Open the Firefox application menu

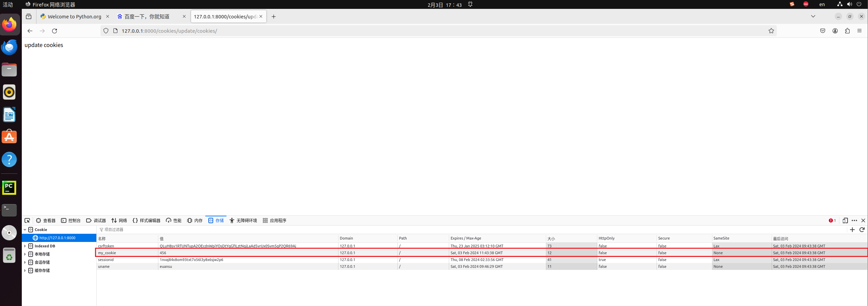[859, 31]
